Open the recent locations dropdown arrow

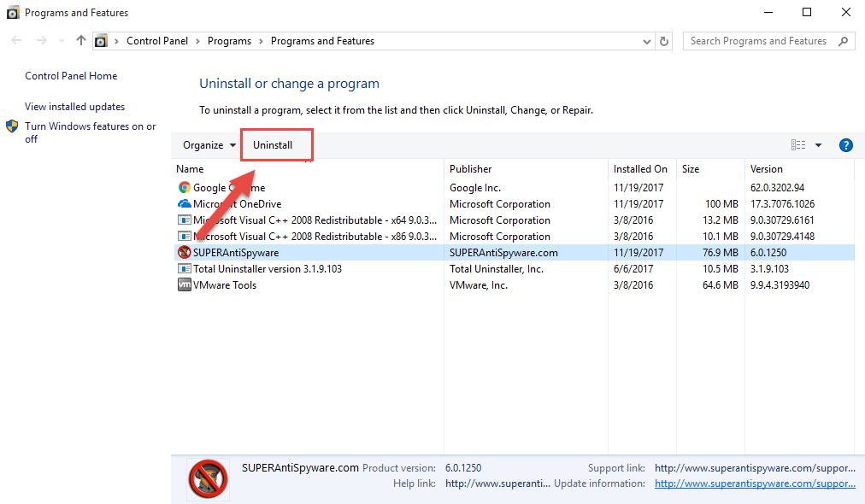pos(62,41)
